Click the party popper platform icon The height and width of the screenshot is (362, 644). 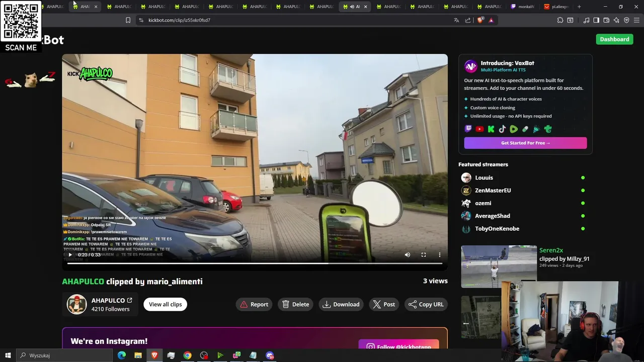point(536,129)
